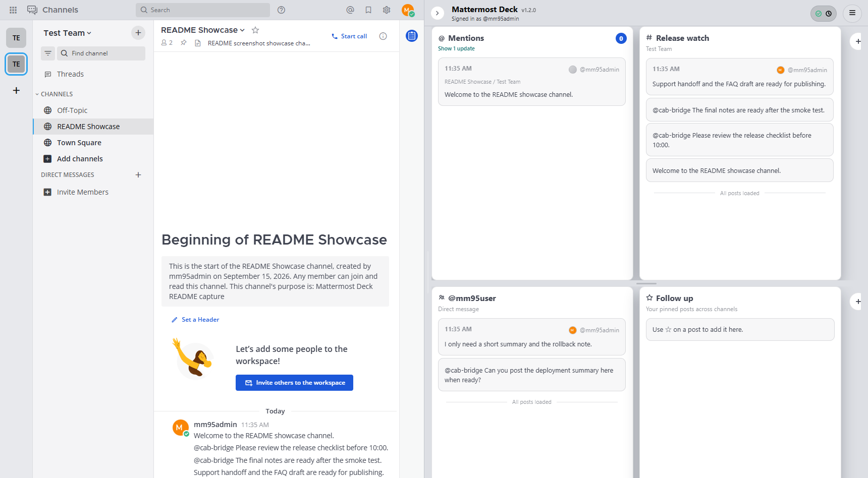The image size is (868, 478).
Task: Click Add channels in sidebar
Action: click(x=93, y=159)
